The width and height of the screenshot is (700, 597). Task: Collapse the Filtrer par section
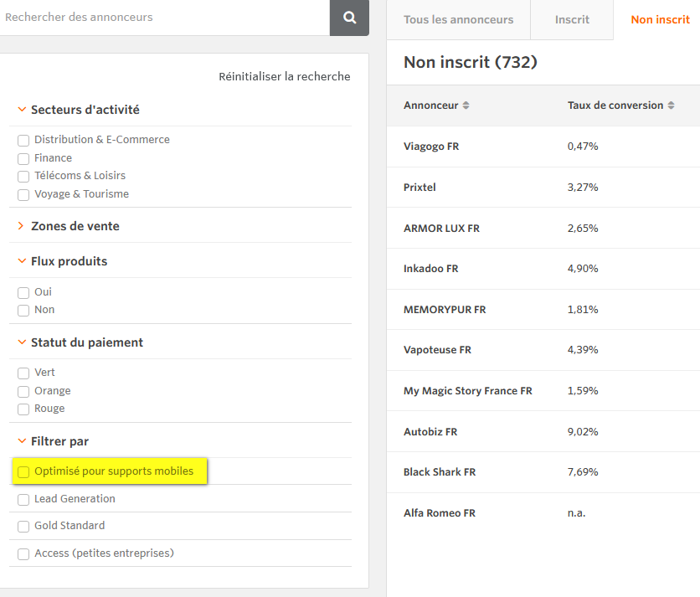click(x=22, y=441)
